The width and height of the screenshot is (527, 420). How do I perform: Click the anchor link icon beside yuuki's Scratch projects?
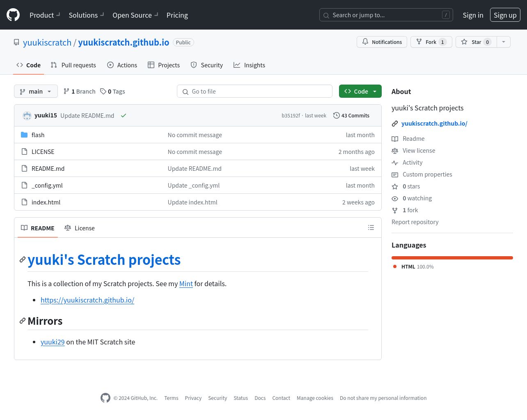(23, 259)
